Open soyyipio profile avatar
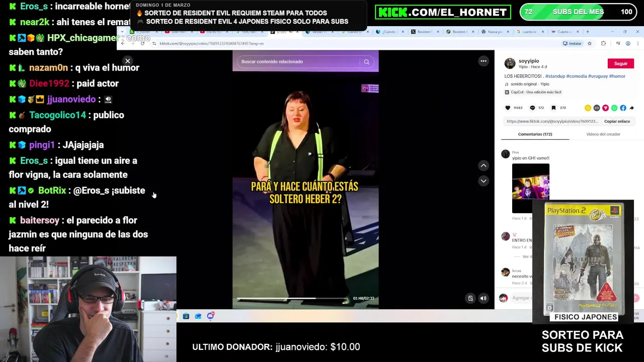644x362 pixels. click(510, 63)
